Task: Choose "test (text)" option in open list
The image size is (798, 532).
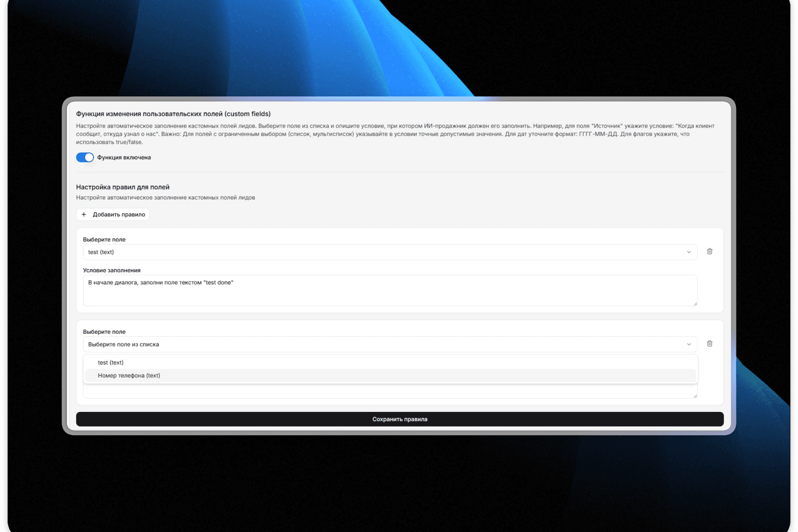Action: (x=111, y=362)
